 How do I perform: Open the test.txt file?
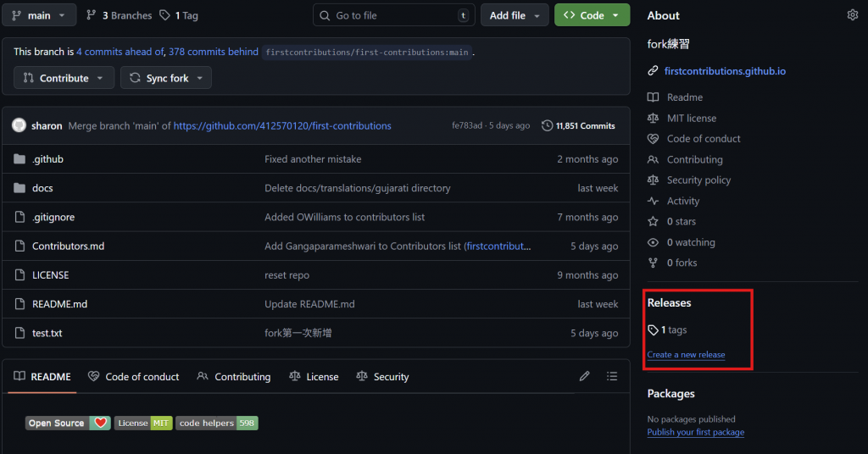pyautogui.click(x=47, y=333)
